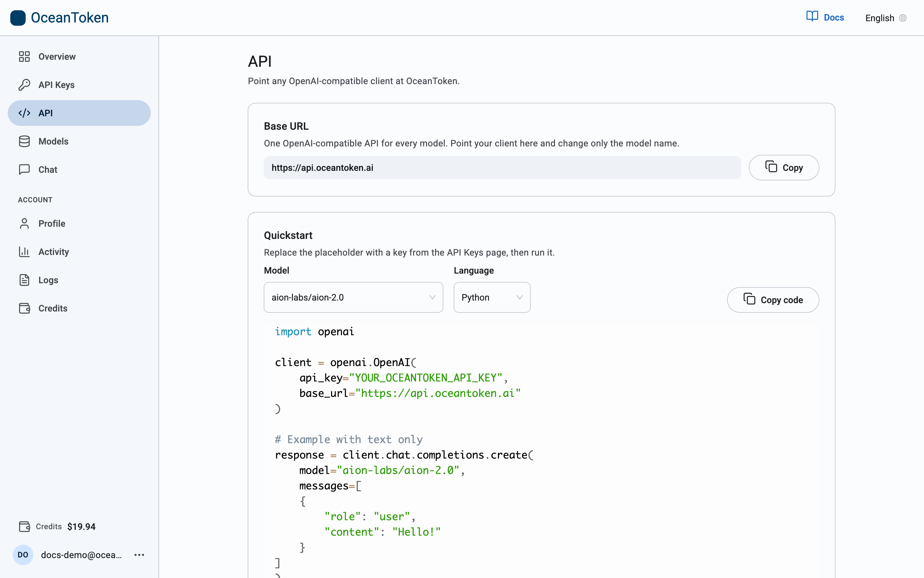The height and width of the screenshot is (578, 924).
Task: Open the English language selector
Action: [886, 18]
